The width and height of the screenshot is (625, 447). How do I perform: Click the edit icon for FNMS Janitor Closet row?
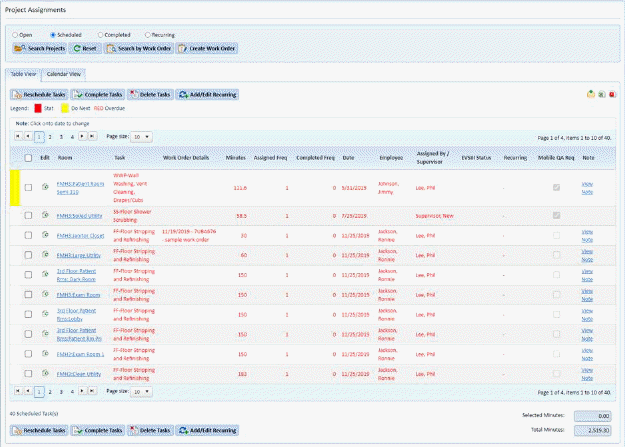(x=46, y=236)
